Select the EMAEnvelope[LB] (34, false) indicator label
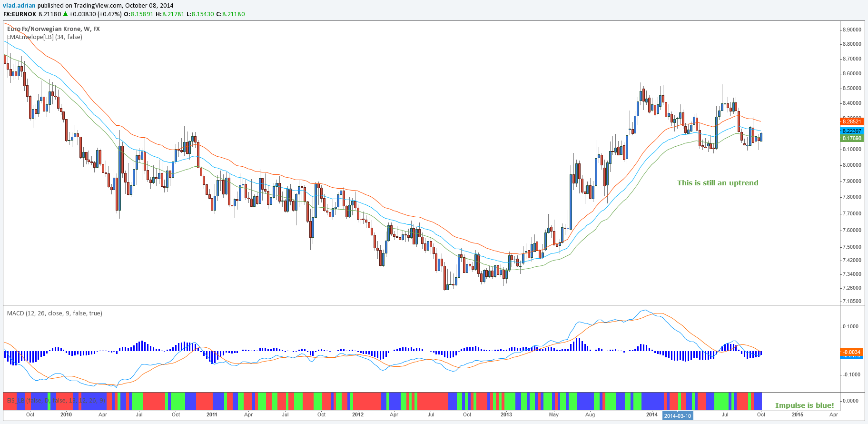 tap(44, 37)
